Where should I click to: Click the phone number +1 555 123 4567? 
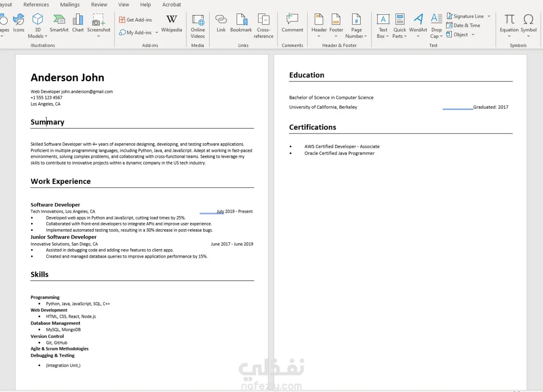[x=46, y=97]
